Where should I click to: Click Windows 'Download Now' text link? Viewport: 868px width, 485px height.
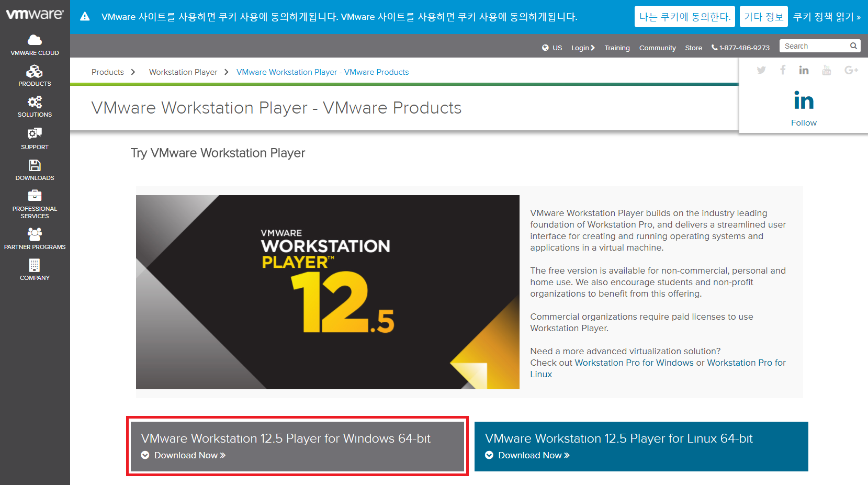[x=190, y=455]
